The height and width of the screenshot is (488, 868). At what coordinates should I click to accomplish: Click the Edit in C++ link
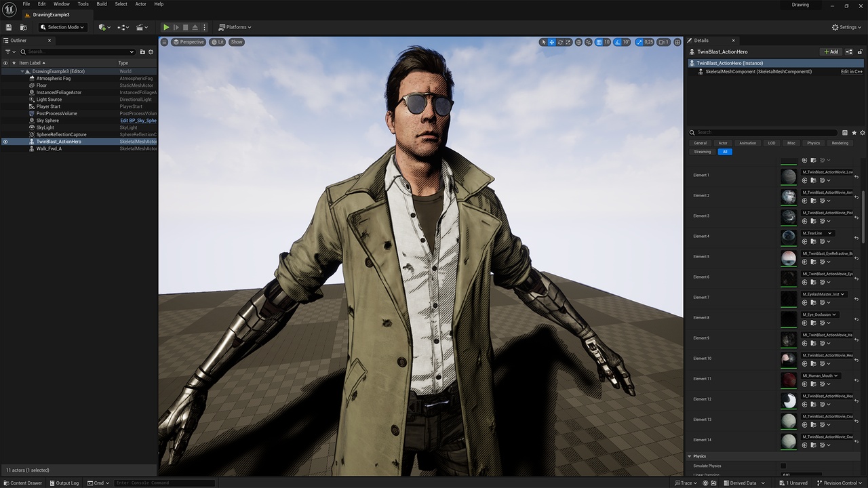852,71
